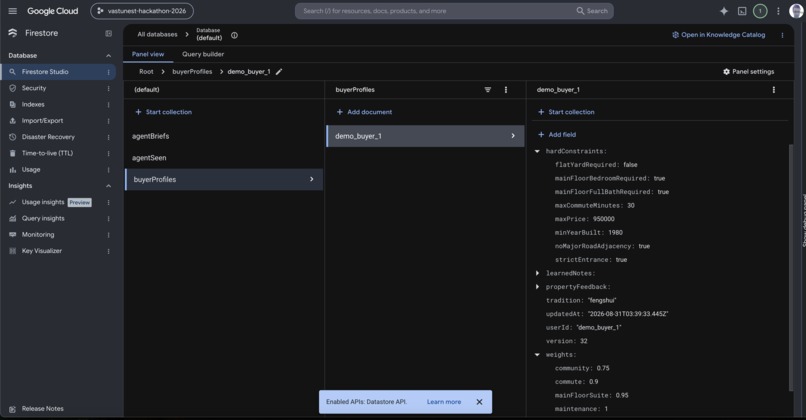Collapse the Firestore side navigation panel
Image resolution: width=806 pixels, height=420 pixels.
coord(108,33)
